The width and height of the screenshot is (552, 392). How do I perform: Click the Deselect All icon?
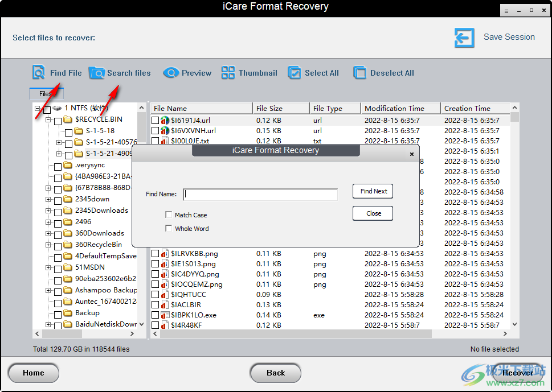(x=360, y=73)
